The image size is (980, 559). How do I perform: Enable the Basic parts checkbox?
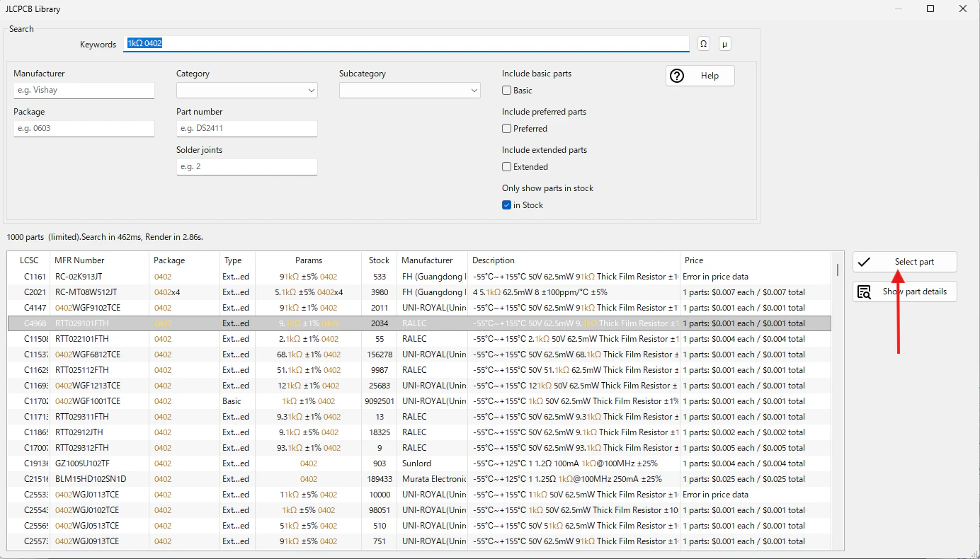[x=506, y=91]
